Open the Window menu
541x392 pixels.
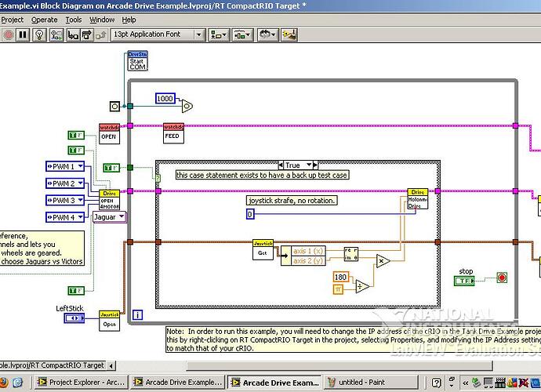tap(102, 20)
